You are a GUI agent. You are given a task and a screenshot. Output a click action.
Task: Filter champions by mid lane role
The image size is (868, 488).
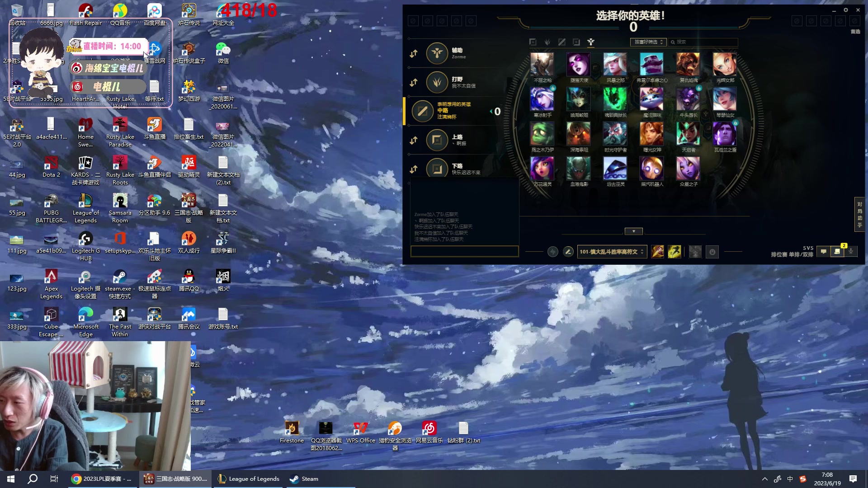(x=562, y=42)
